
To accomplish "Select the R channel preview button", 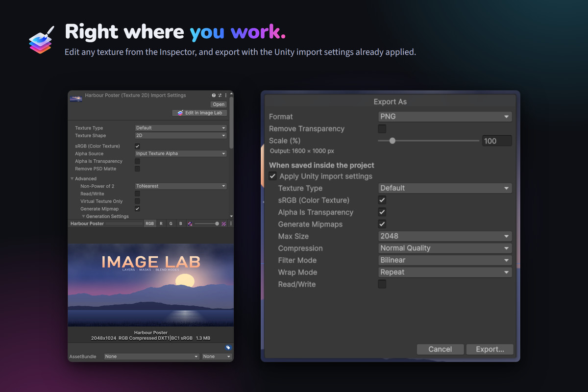I will [161, 223].
